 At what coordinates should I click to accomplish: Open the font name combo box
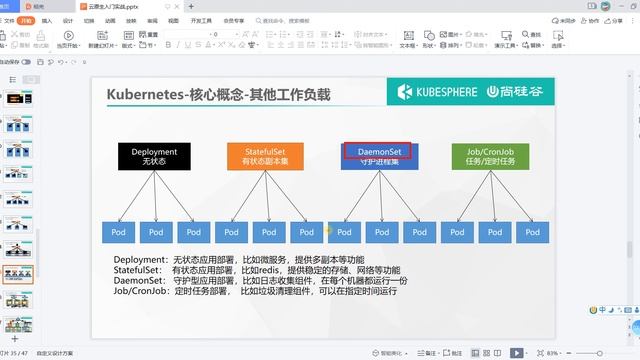pos(186,34)
